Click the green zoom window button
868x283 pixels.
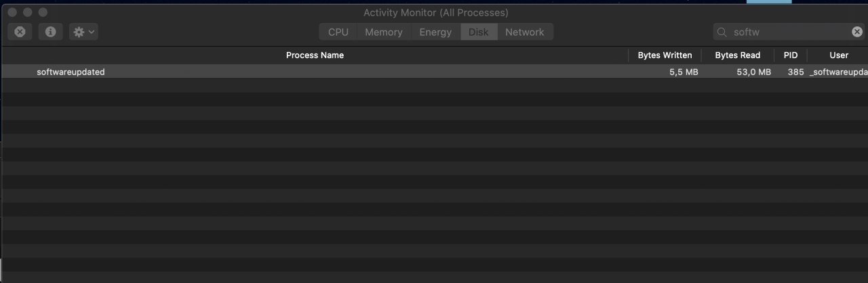43,12
